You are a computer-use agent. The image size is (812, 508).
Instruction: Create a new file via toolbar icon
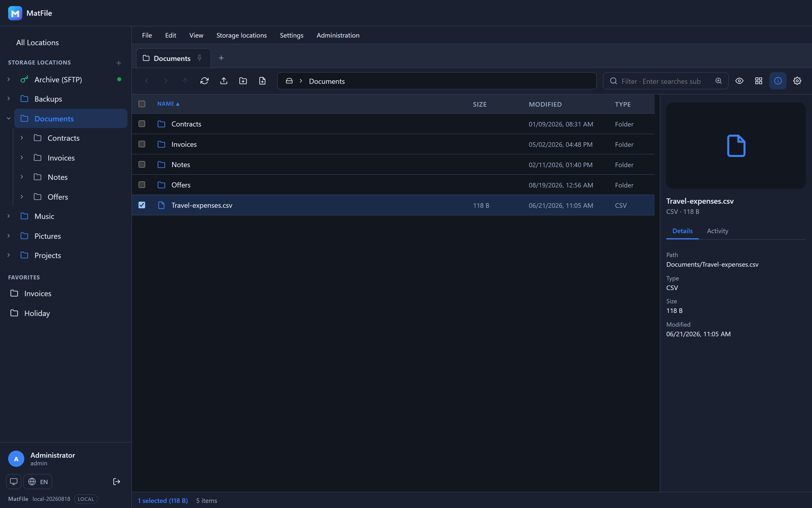click(x=262, y=81)
